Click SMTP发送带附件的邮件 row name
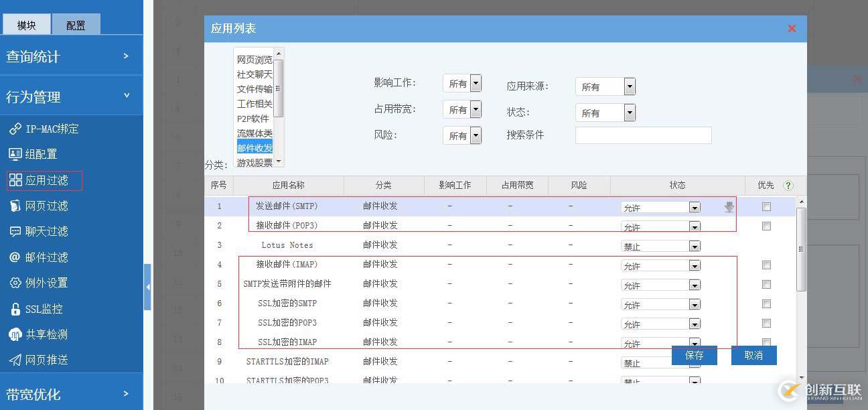868x410 pixels. (x=287, y=284)
